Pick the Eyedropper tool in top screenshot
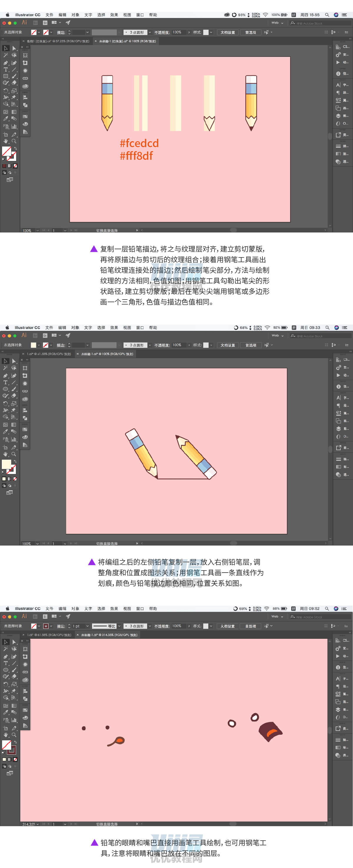The width and height of the screenshot is (353, 868). click(5, 119)
